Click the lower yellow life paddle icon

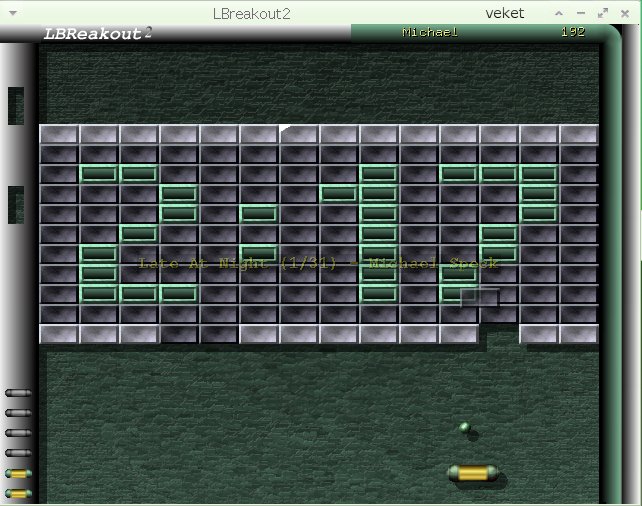pos(18,493)
